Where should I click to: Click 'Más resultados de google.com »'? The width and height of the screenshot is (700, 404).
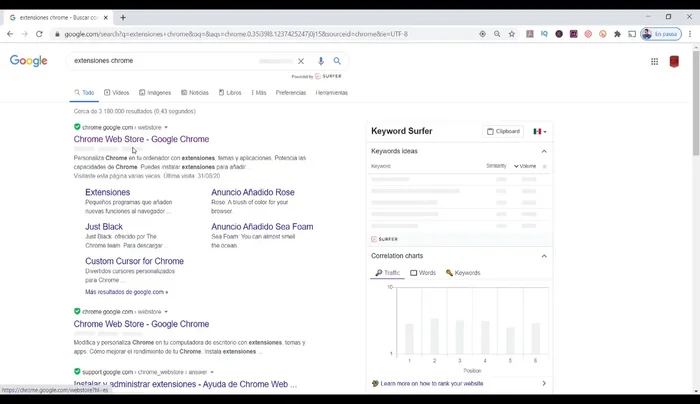126,292
